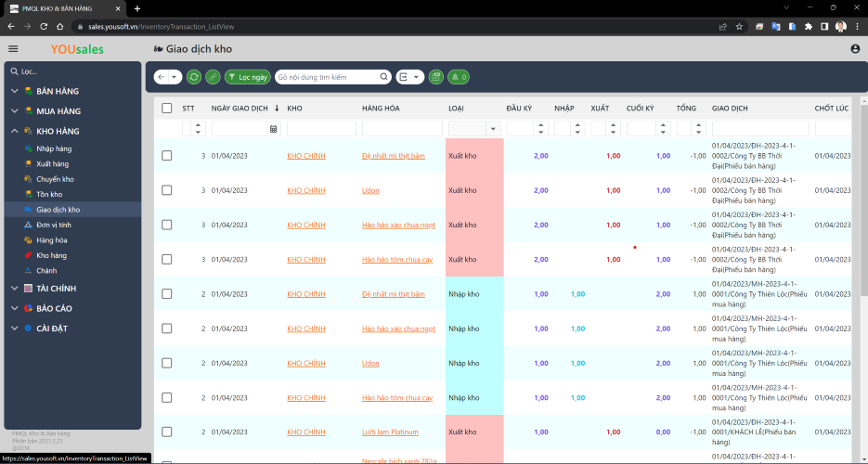The width and height of the screenshot is (868, 464).
Task: Toggle the select-all header checkbox
Action: 166,108
